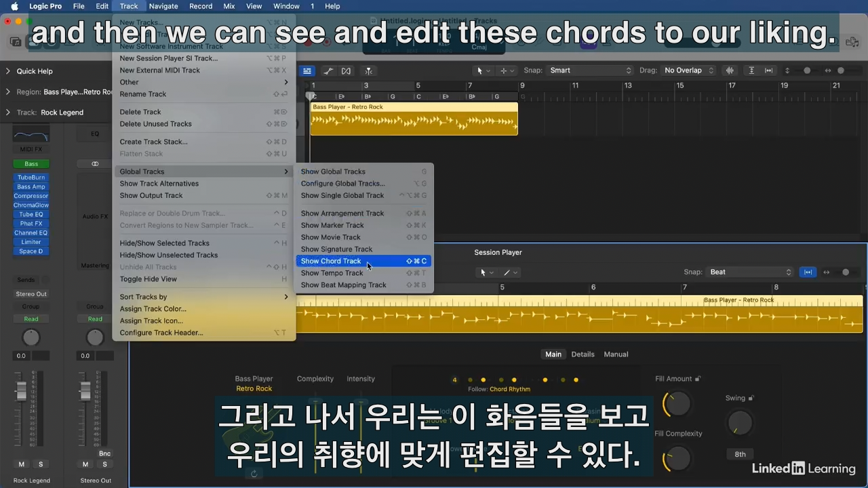Open the No Overlap drag dropdown
This screenshot has width=868, height=488.
(x=688, y=70)
